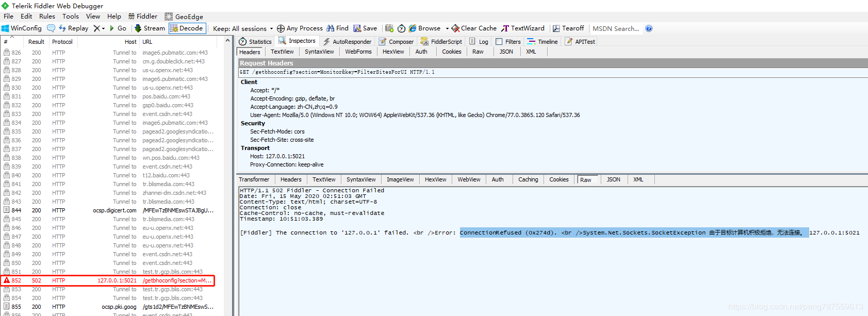Click the Go resume arrow icon
Screen dimensions: 868x316
click(x=112, y=28)
